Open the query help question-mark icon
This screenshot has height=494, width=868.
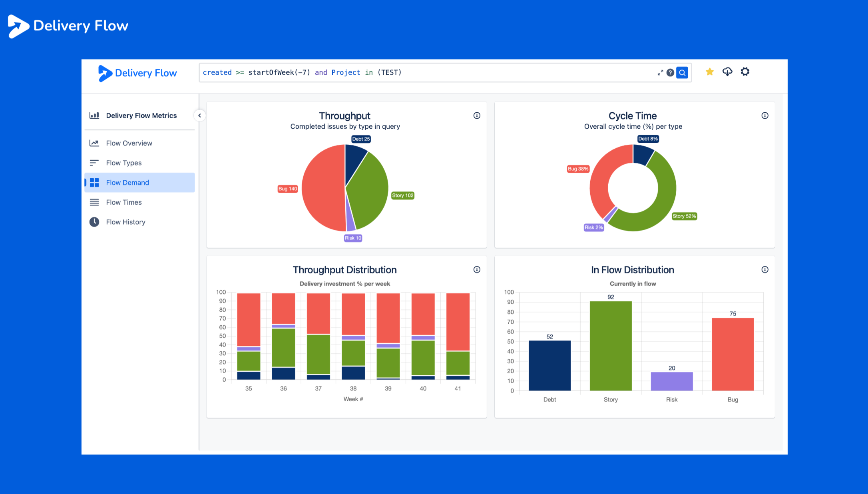coord(670,73)
